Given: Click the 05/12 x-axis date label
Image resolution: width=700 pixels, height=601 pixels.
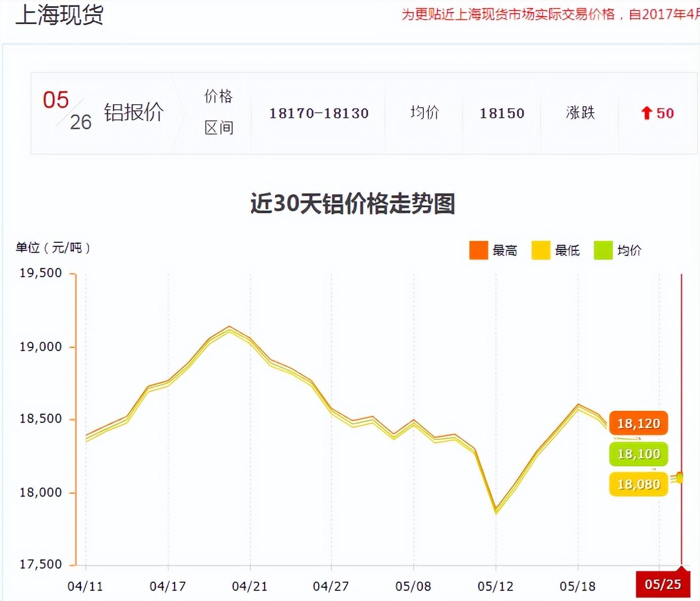Looking at the screenshot, I should [495, 586].
